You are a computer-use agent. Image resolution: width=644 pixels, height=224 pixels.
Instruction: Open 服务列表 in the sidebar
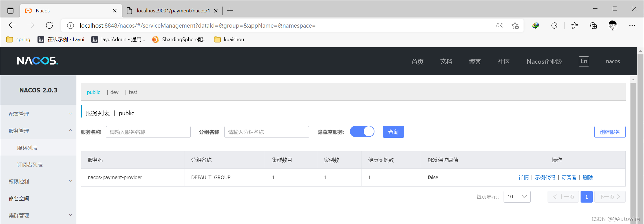point(38,148)
